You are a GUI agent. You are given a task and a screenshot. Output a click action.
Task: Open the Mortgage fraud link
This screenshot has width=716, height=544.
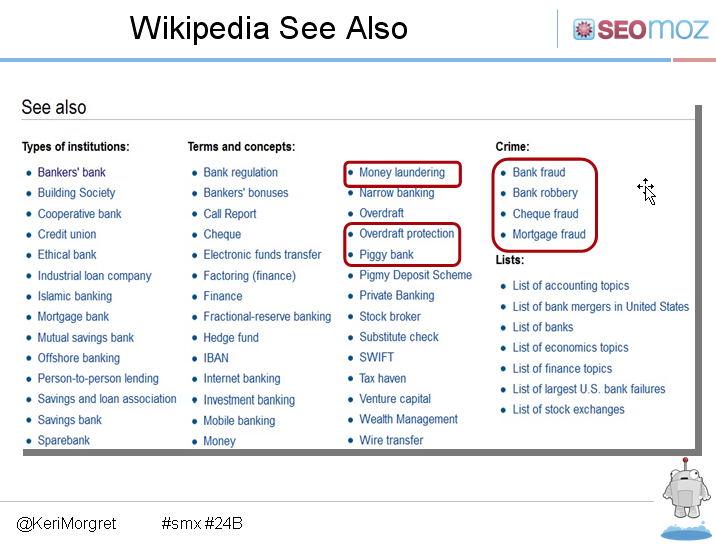click(x=549, y=234)
